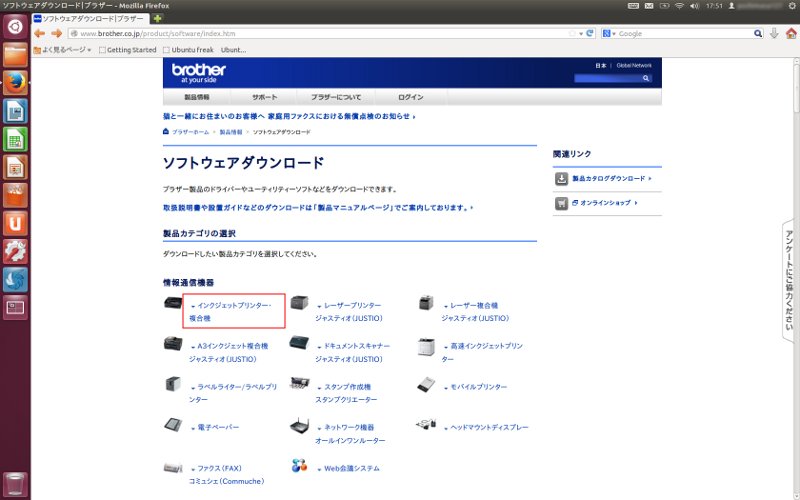800x500 pixels.
Task: Click the network router product thumbnail
Action: (299, 425)
